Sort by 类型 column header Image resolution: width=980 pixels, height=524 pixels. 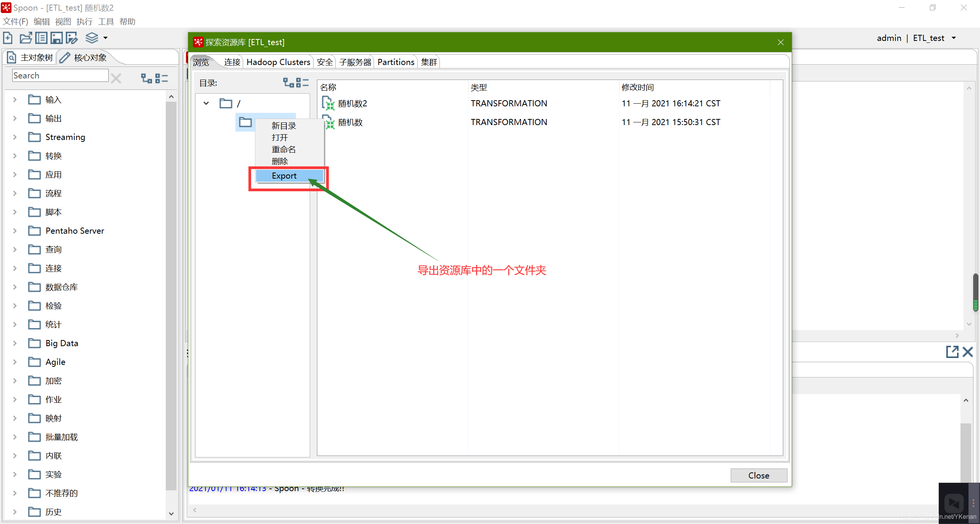click(543, 87)
